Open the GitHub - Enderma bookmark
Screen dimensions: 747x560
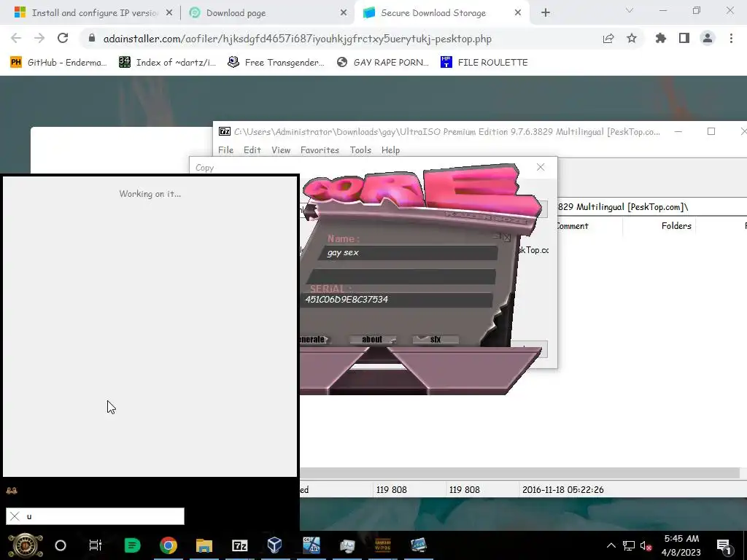pyautogui.click(x=58, y=63)
